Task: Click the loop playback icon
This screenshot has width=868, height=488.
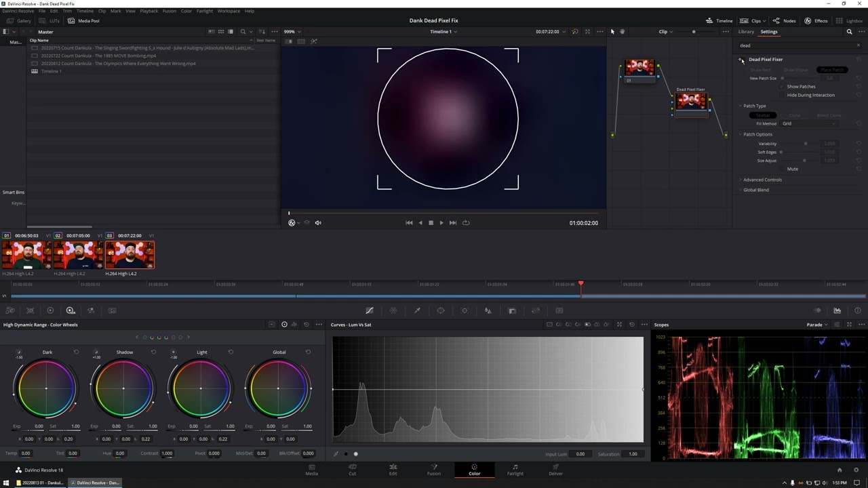Action: [x=466, y=222]
